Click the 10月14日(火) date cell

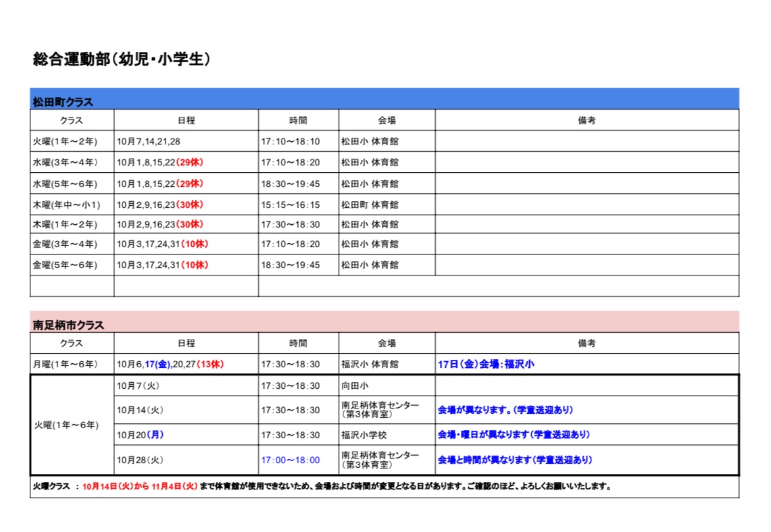[x=140, y=410]
